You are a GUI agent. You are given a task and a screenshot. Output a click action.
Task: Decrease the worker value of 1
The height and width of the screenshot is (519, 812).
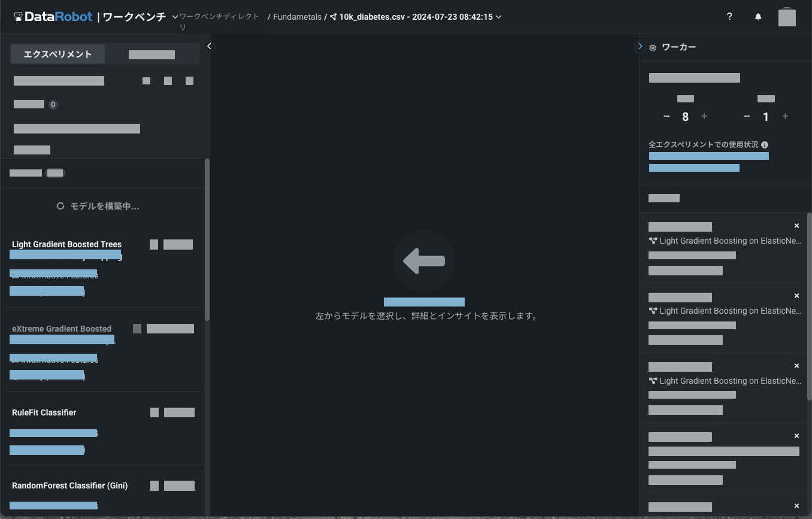(747, 116)
